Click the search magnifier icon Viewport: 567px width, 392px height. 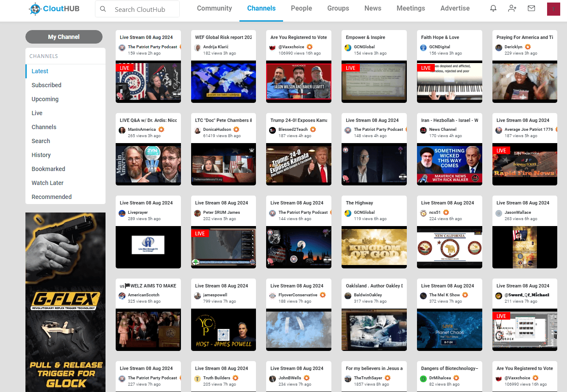tap(103, 9)
